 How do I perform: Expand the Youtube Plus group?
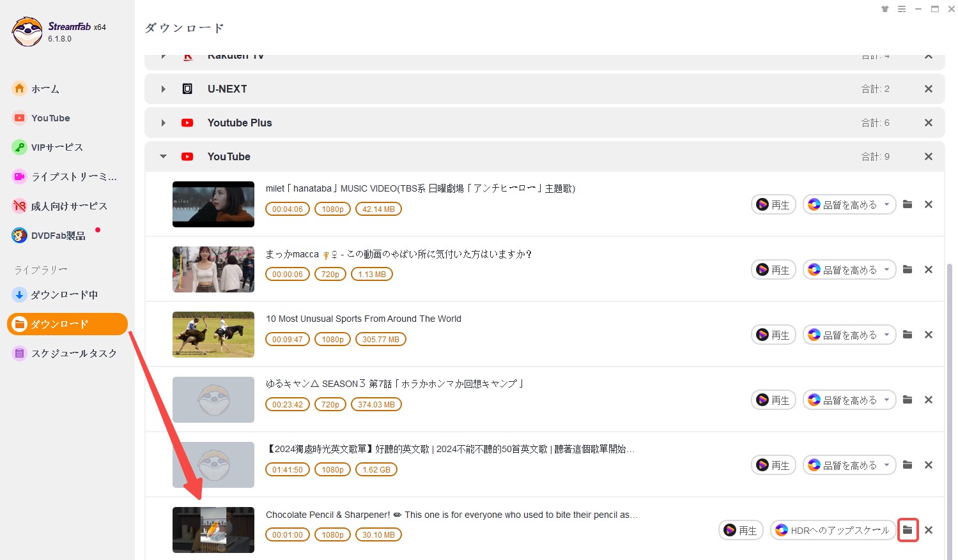(x=163, y=123)
